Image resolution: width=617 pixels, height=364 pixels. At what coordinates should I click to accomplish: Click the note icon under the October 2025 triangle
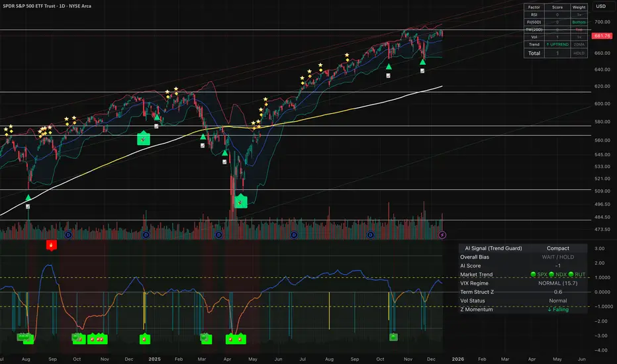(x=389, y=75)
